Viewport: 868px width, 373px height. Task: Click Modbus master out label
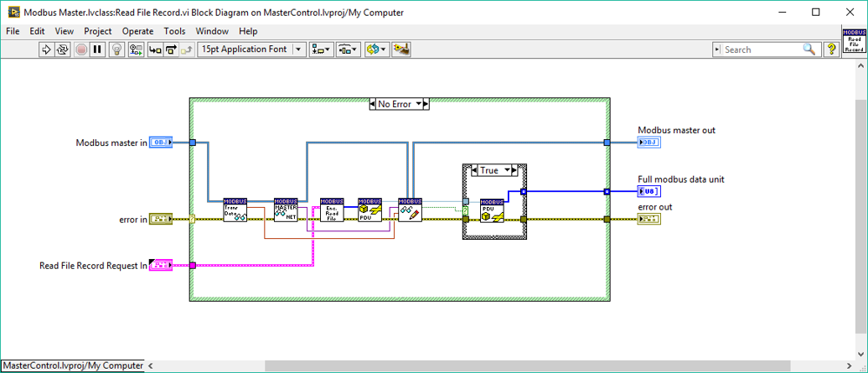[x=676, y=131]
